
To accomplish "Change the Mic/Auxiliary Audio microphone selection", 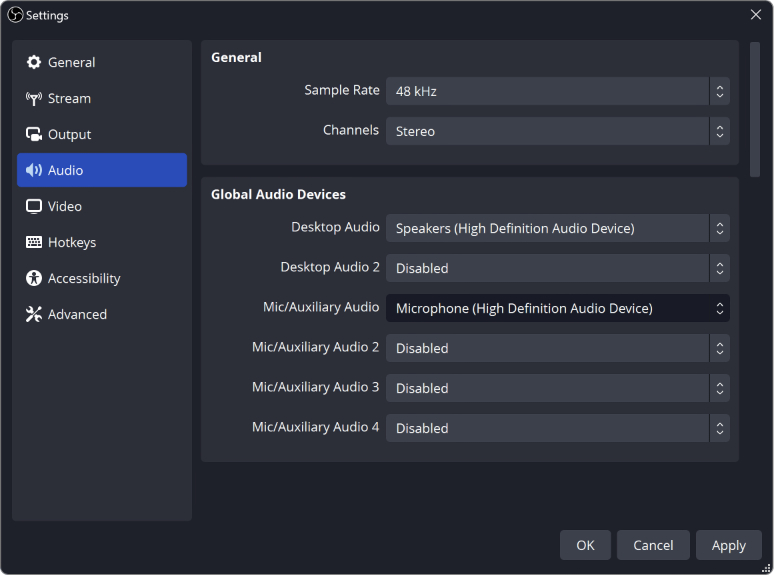I will click(558, 308).
